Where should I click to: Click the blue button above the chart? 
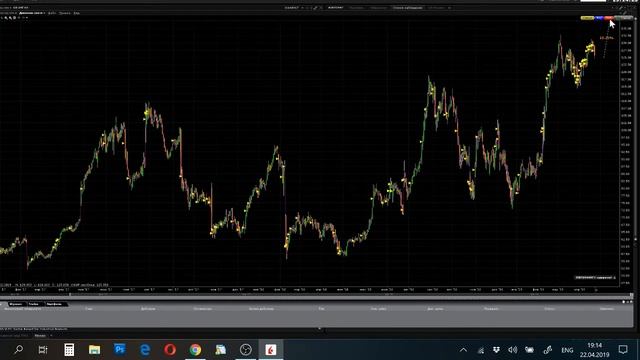(599, 18)
